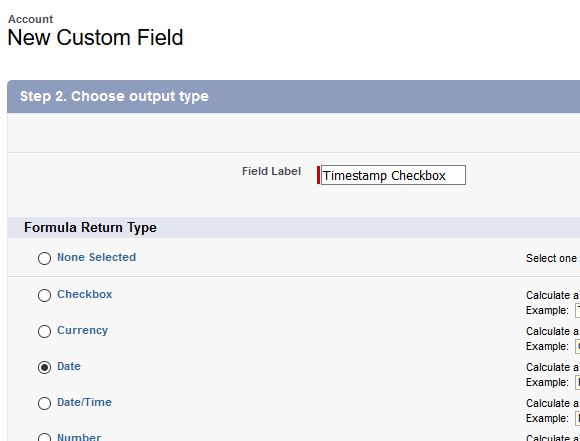Choose the Checkbox return type radio button
The width and height of the screenshot is (580, 441).
[x=44, y=295]
